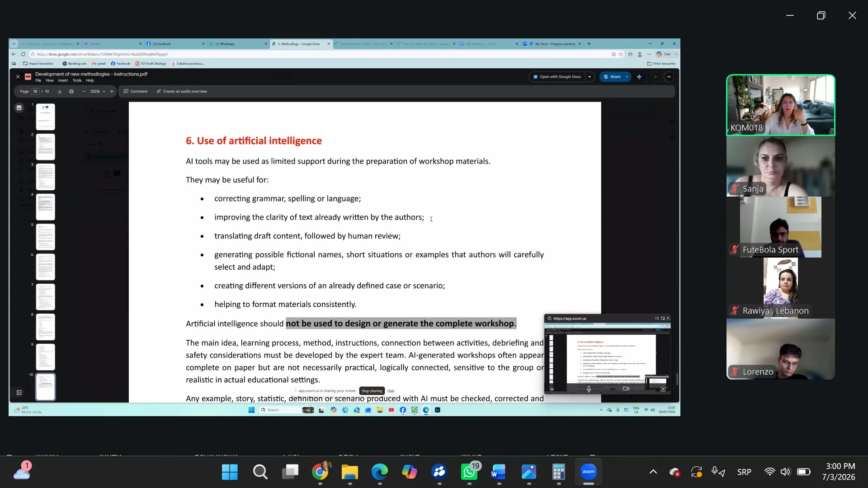Download the PDF using the download icon

[60, 91]
